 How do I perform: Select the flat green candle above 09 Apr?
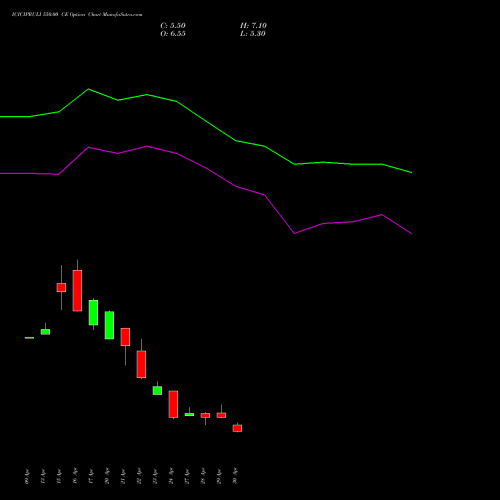click(29, 338)
